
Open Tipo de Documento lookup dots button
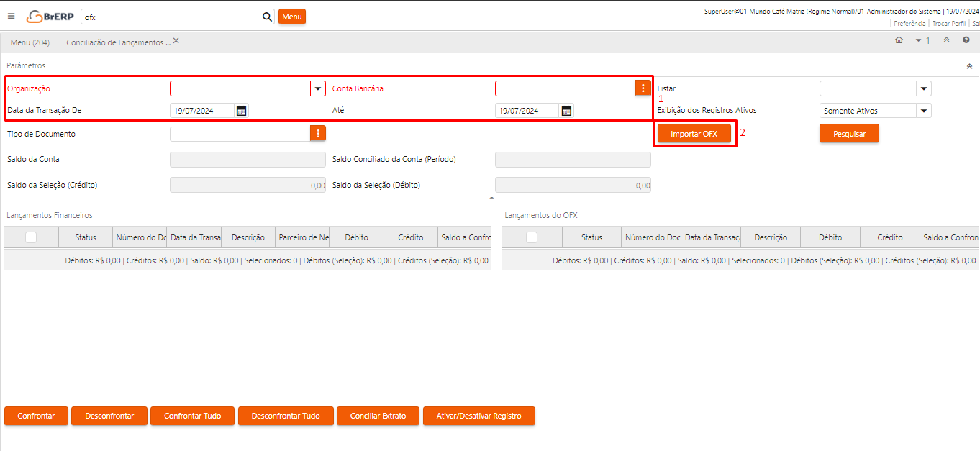click(x=317, y=134)
